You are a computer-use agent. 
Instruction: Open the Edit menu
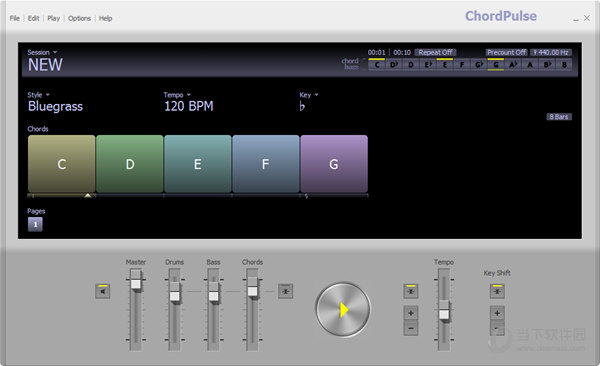click(33, 18)
